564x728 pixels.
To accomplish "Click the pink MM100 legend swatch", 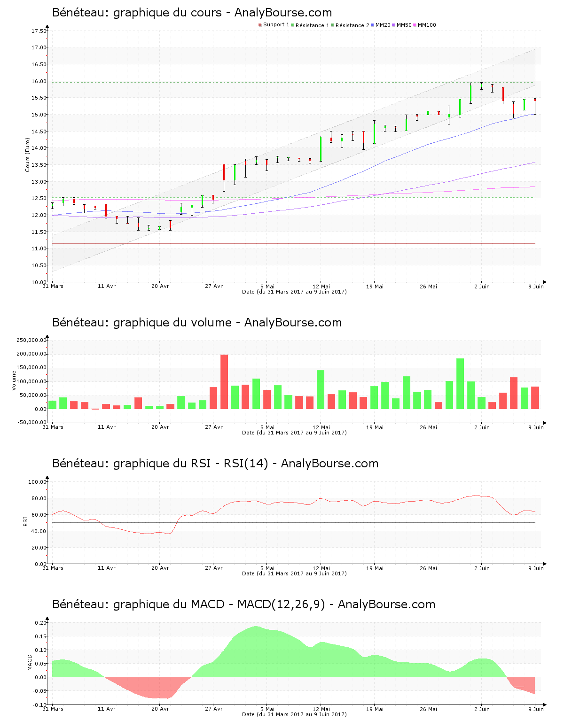I will tap(415, 25).
